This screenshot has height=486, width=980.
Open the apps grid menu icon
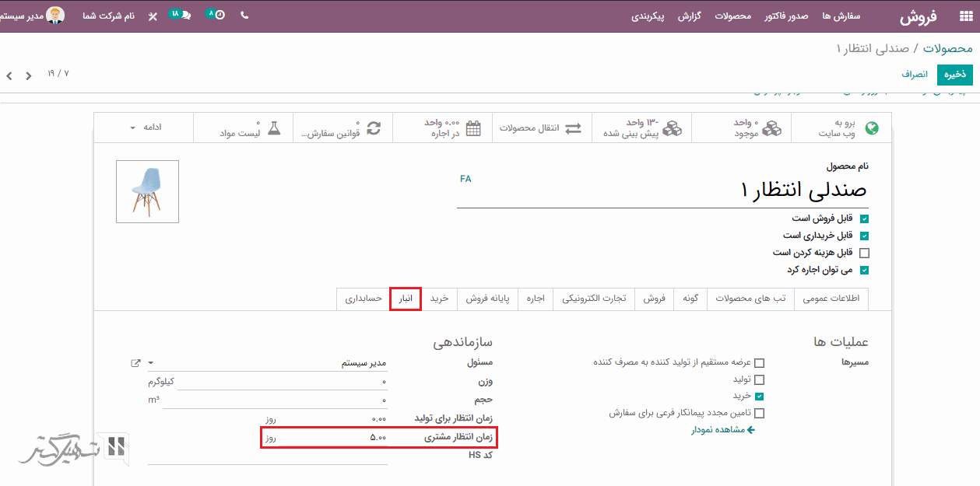tap(965, 16)
